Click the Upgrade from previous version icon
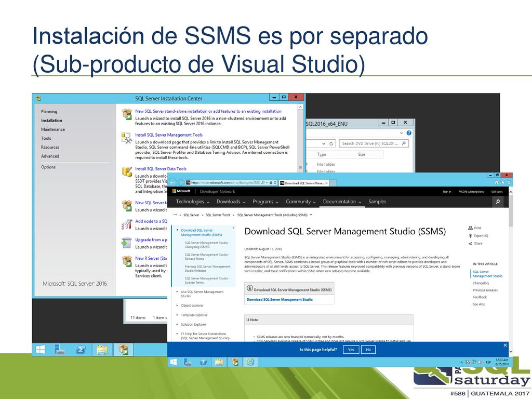Viewport: 532px width, 399px height. point(127,243)
